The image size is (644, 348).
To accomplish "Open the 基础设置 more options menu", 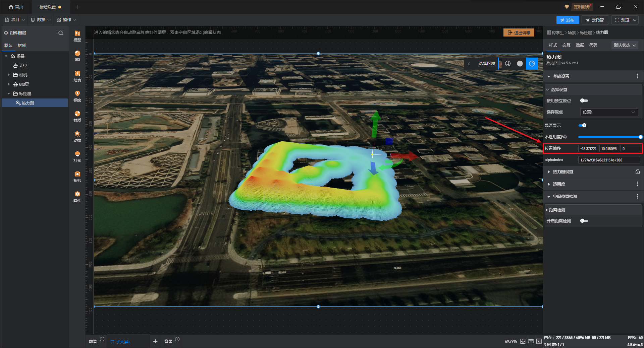I will (x=637, y=76).
